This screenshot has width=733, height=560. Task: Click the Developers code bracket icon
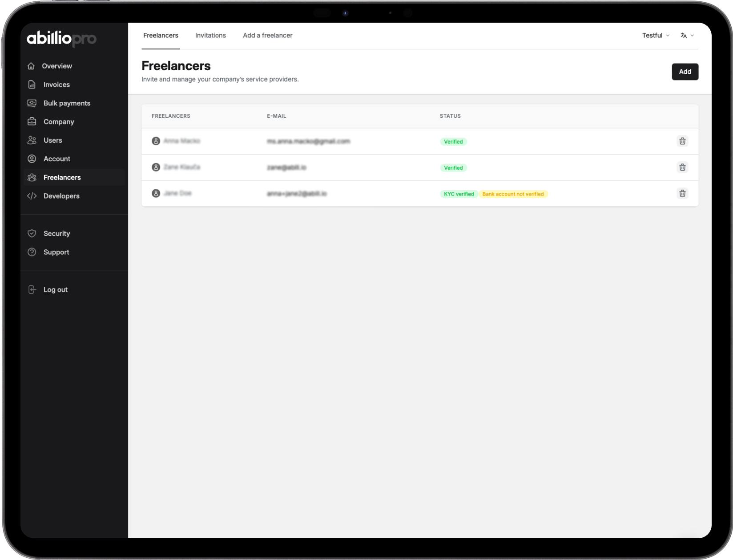click(x=32, y=196)
